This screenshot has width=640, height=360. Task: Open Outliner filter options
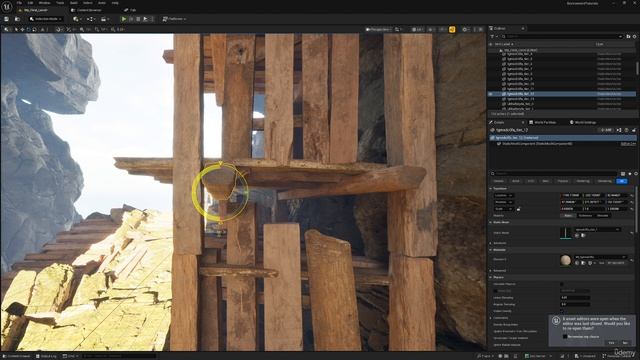click(x=493, y=36)
